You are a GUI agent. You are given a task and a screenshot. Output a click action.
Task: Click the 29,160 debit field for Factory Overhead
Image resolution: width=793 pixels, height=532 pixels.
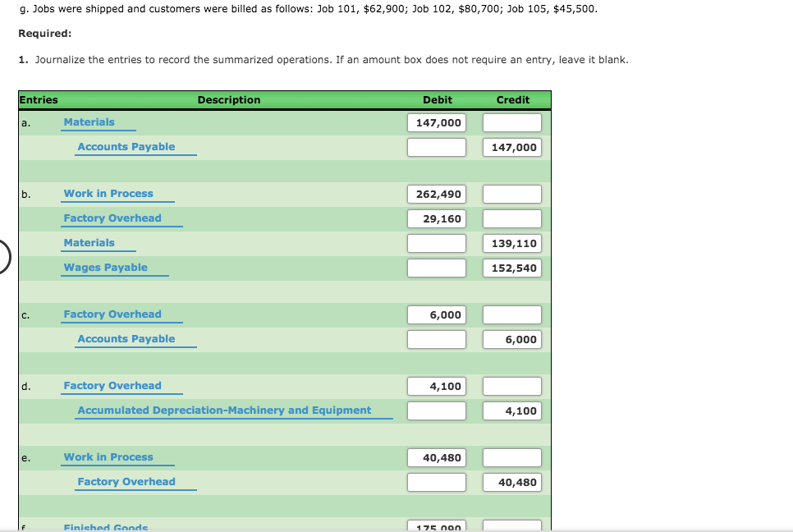[437, 218]
